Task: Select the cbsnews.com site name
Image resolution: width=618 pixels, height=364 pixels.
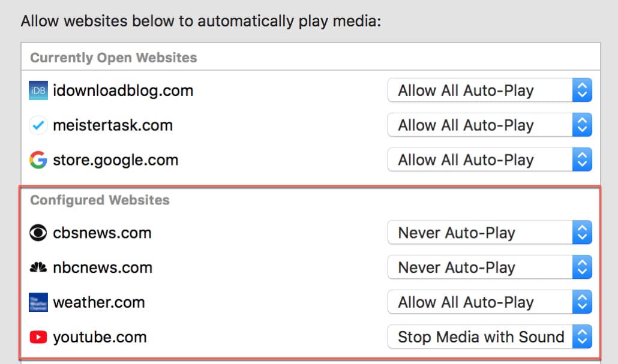Action: pos(102,233)
